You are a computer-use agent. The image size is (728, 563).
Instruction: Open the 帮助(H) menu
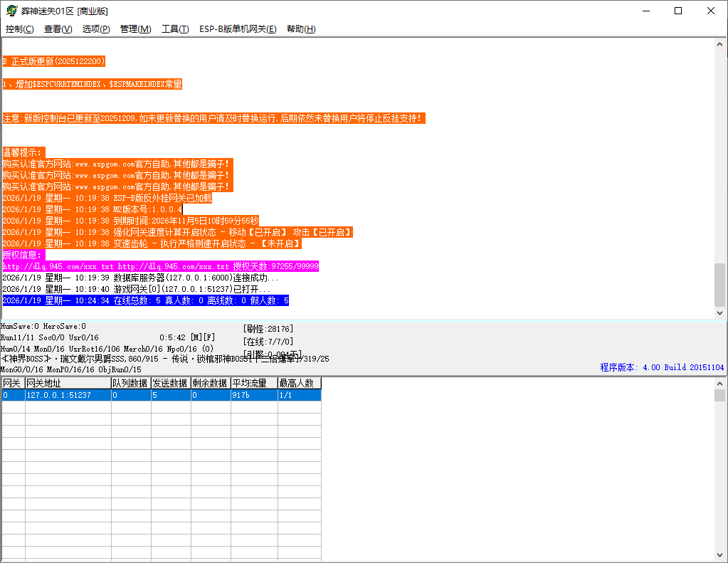pos(301,29)
